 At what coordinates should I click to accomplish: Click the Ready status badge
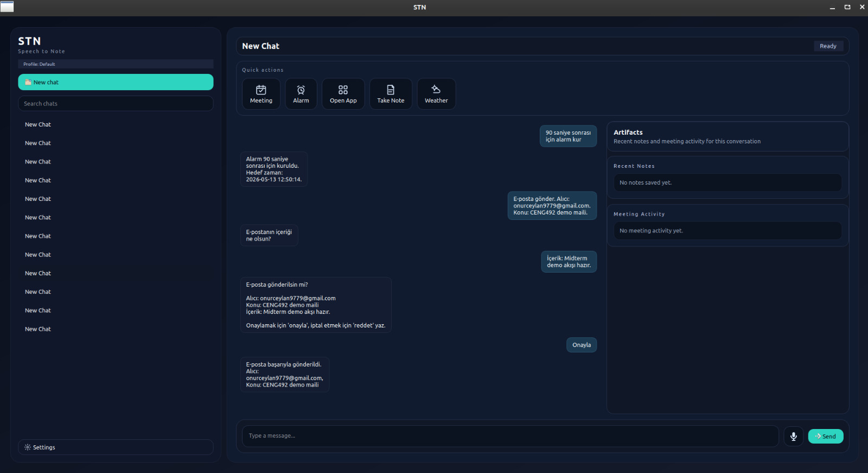pyautogui.click(x=828, y=46)
